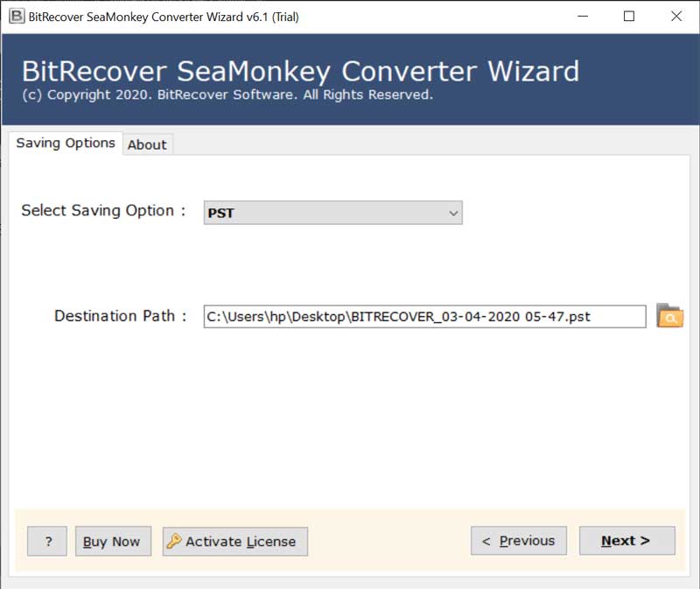Open the About tab

(x=147, y=144)
